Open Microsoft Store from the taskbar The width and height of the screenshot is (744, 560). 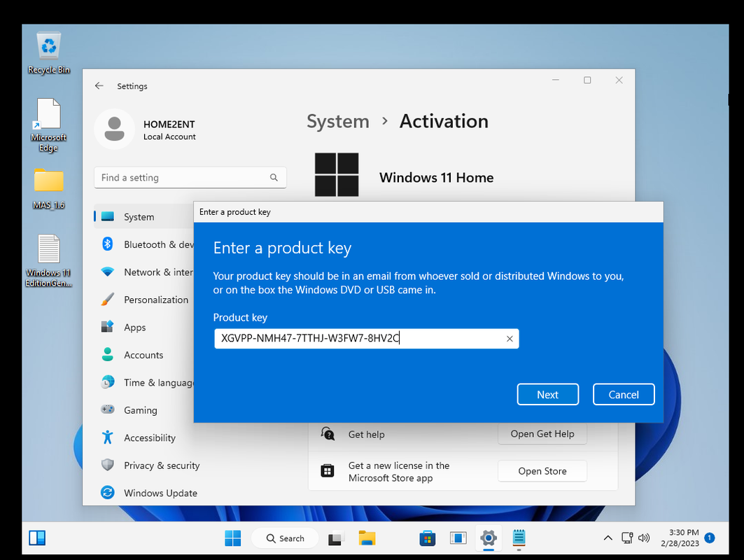pos(428,538)
